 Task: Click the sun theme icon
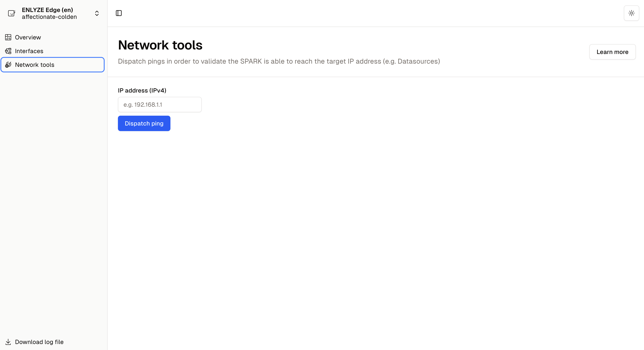pos(631,13)
